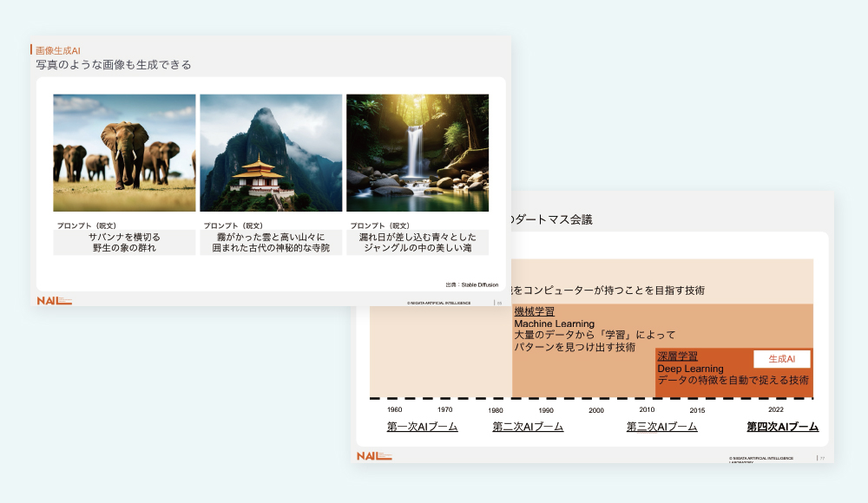Click the NAIL logo on the image slide
This screenshot has height=503, width=868.
click(54, 301)
